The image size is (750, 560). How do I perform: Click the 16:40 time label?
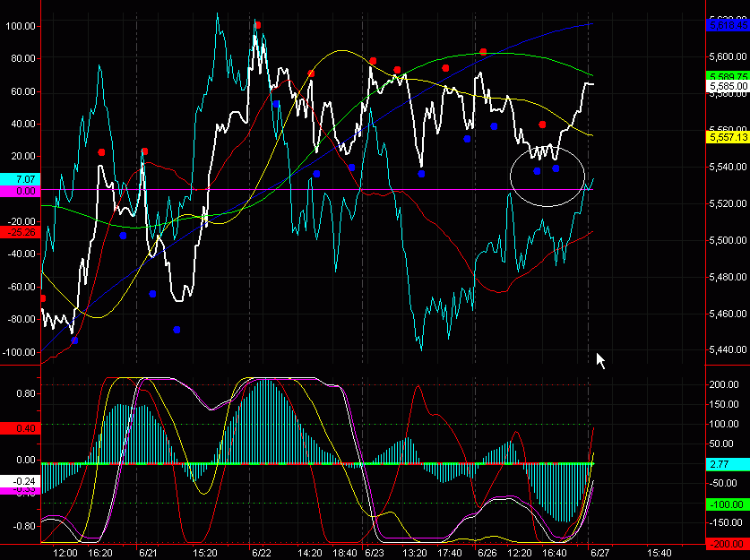[555, 554]
